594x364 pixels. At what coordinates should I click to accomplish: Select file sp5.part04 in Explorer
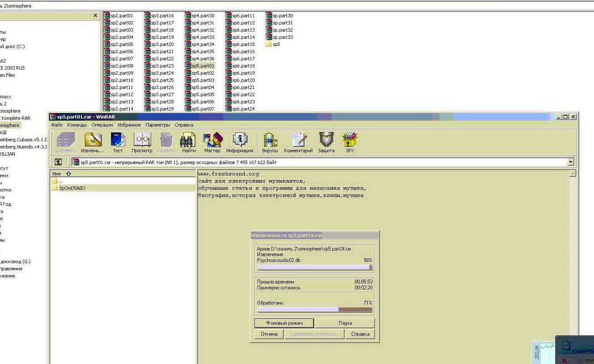tap(200, 87)
